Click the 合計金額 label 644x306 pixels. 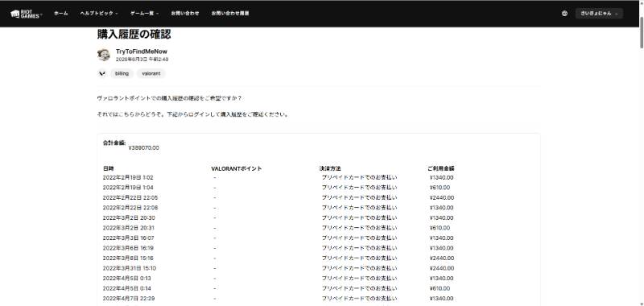[x=114, y=143]
